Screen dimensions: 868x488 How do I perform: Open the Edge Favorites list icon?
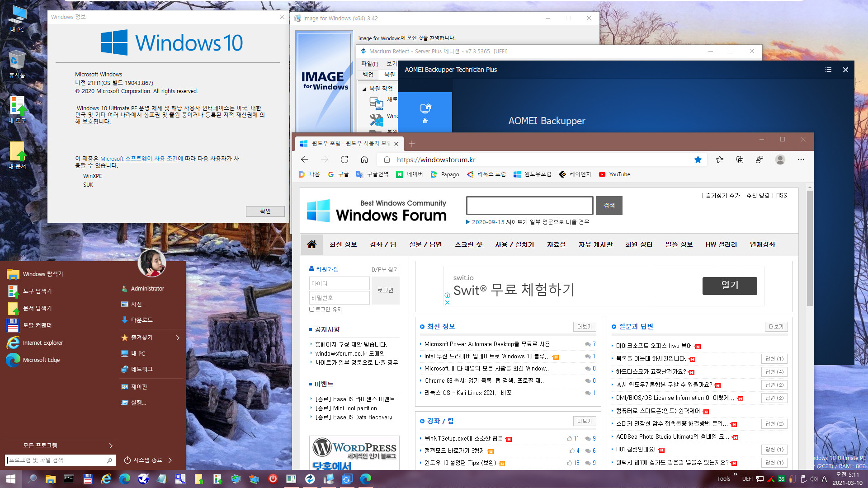[720, 160]
